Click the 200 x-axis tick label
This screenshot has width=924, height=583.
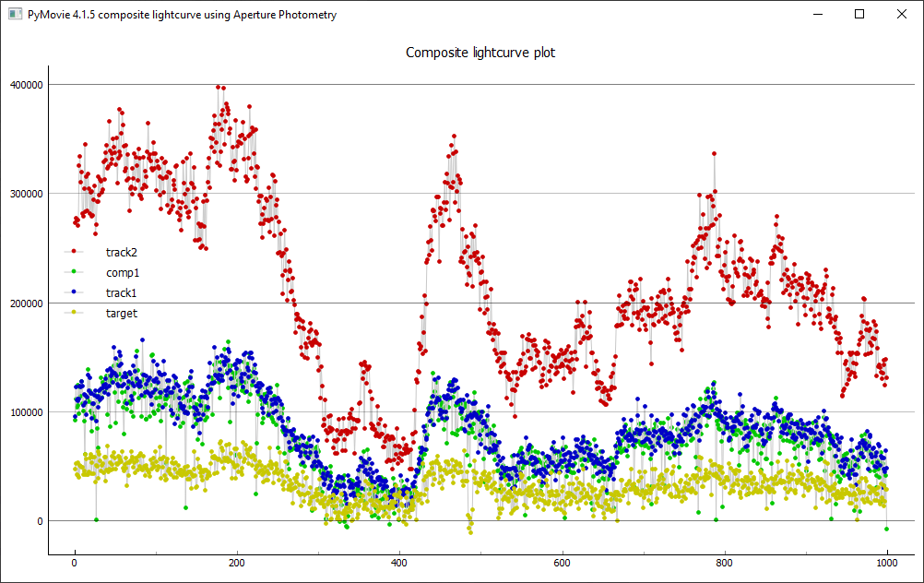pyautogui.click(x=237, y=563)
